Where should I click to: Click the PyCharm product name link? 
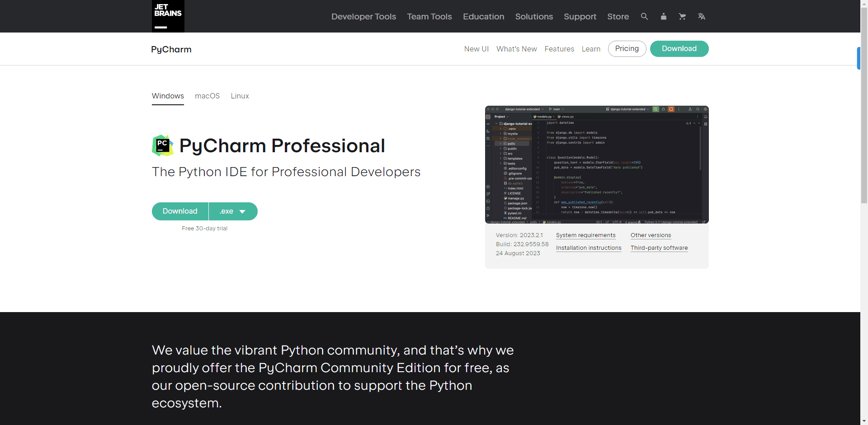(171, 49)
